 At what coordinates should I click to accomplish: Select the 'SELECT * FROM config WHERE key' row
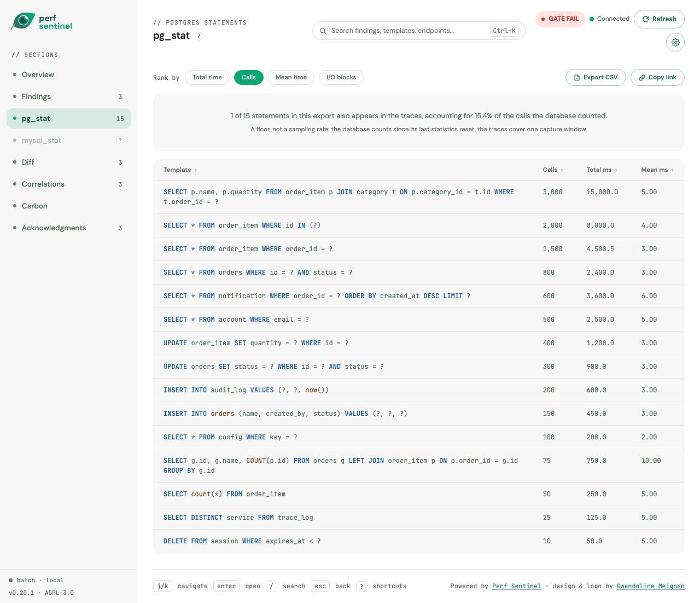[x=419, y=437]
